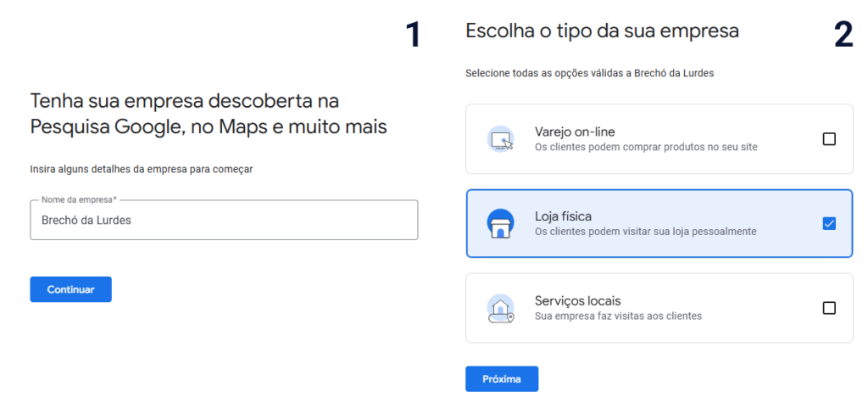Click the Loja física storefront icon
This screenshot has height=409, width=868.
pos(500,223)
